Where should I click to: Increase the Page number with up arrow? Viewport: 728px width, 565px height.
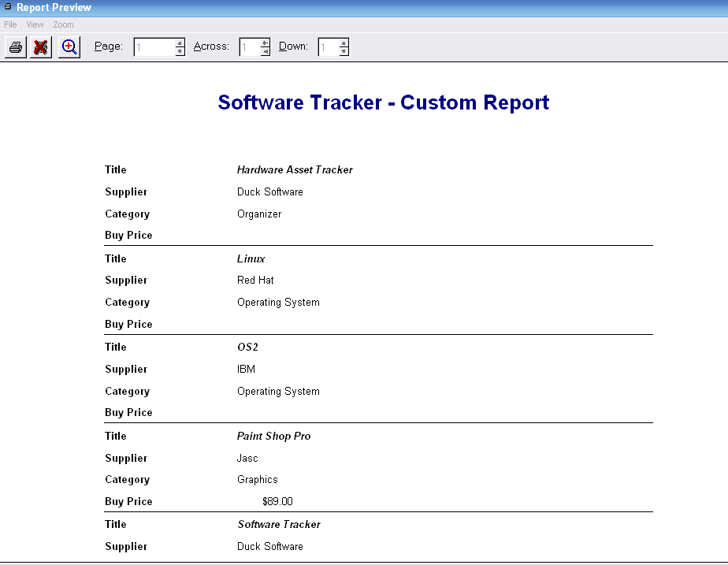tap(180, 43)
